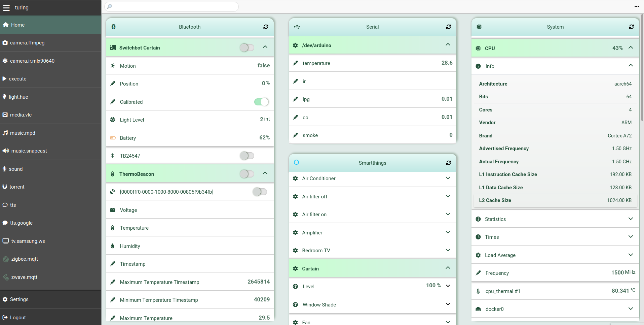Expand the Air Conditioner entry in Smartthings

coord(448,178)
